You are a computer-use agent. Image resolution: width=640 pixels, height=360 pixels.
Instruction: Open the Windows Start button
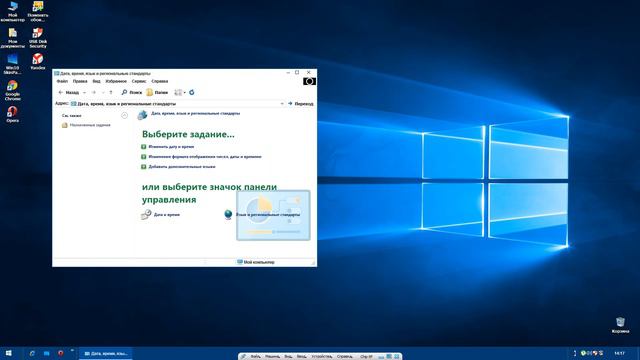pyautogui.click(x=9, y=353)
